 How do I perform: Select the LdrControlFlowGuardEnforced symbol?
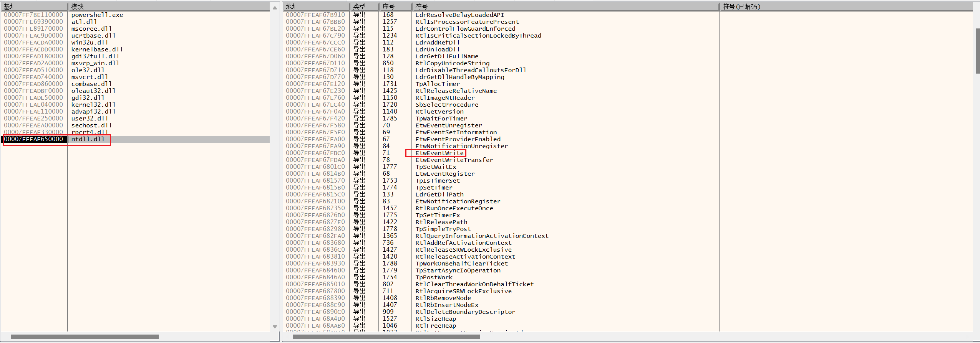coord(465,29)
